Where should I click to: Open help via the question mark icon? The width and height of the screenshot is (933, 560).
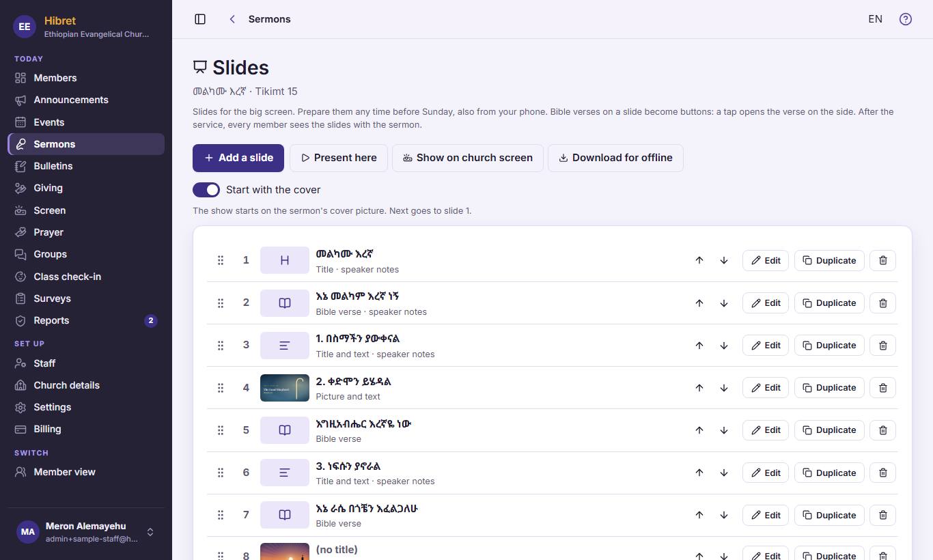[x=906, y=19]
